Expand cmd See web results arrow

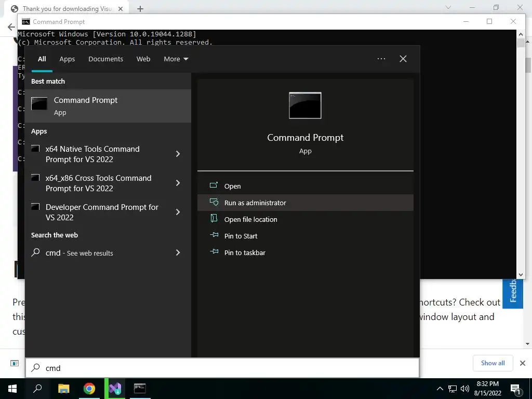click(178, 252)
